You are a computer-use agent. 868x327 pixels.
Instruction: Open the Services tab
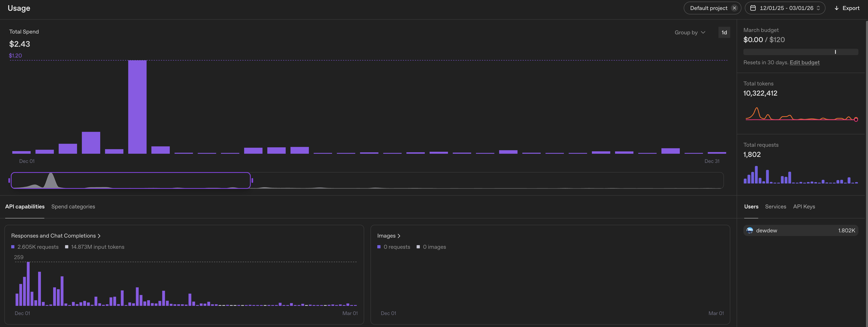775,206
